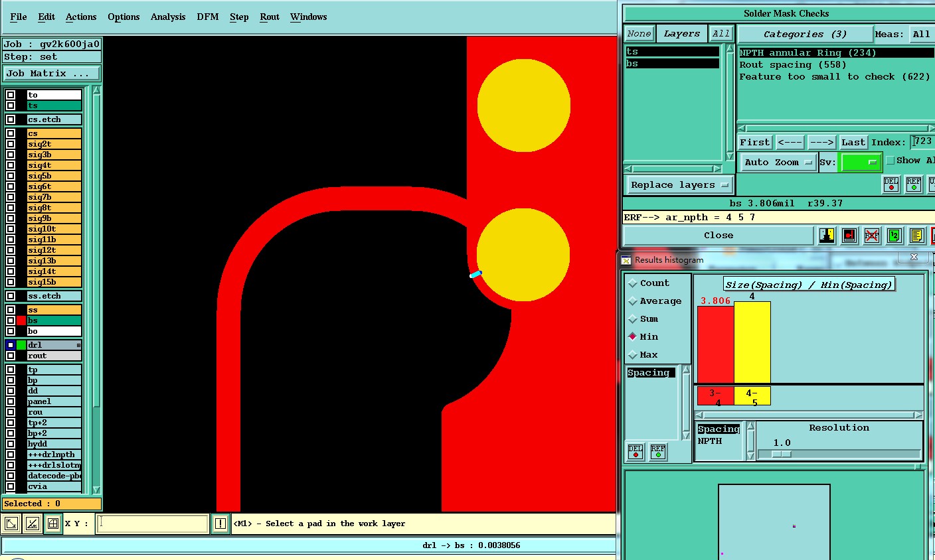Click the DEL icon in Results histogram

pos(636,452)
